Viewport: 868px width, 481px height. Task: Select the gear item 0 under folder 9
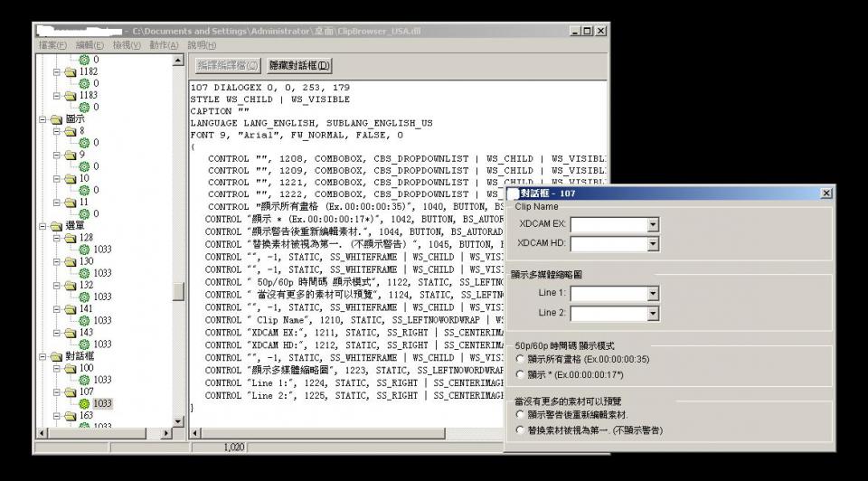84,166
